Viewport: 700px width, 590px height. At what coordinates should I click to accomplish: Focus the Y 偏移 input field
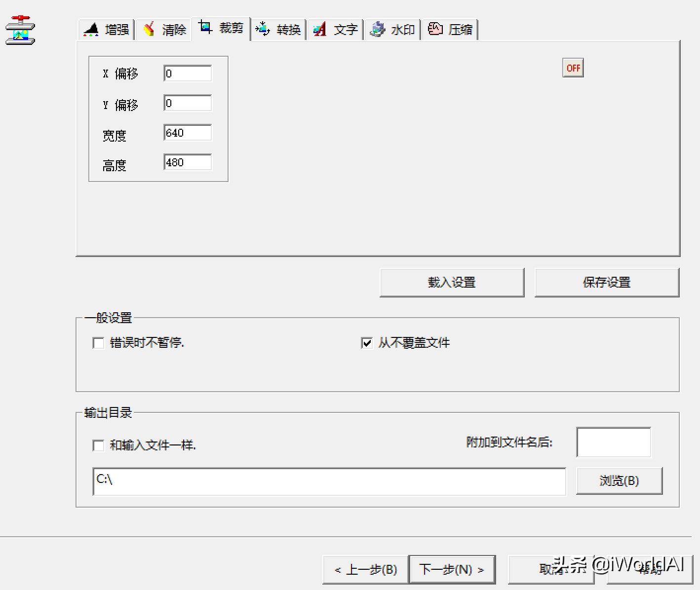[x=188, y=103]
